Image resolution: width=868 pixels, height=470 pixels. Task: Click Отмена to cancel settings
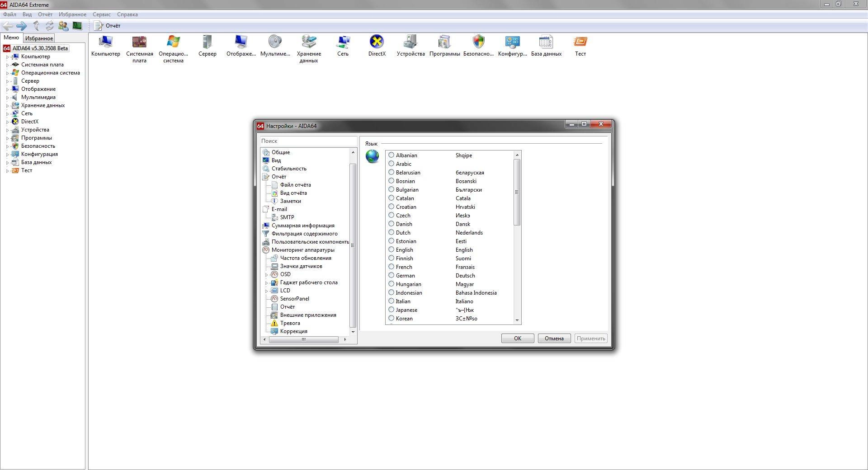(554, 338)
